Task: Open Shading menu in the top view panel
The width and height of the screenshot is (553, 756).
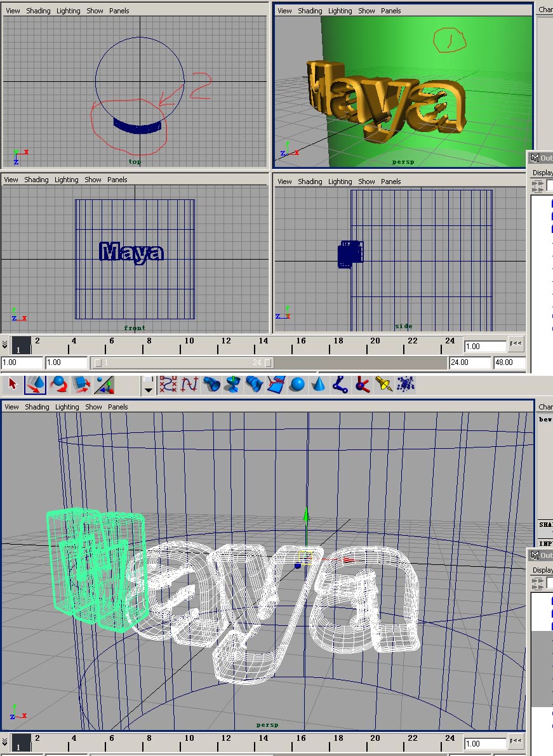Action: tap(38, 11)
